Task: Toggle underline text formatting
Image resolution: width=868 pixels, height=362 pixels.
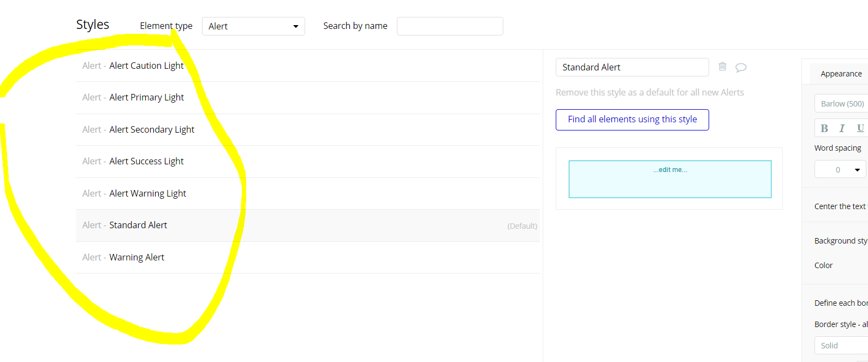Action: click(x=860, y=128)
